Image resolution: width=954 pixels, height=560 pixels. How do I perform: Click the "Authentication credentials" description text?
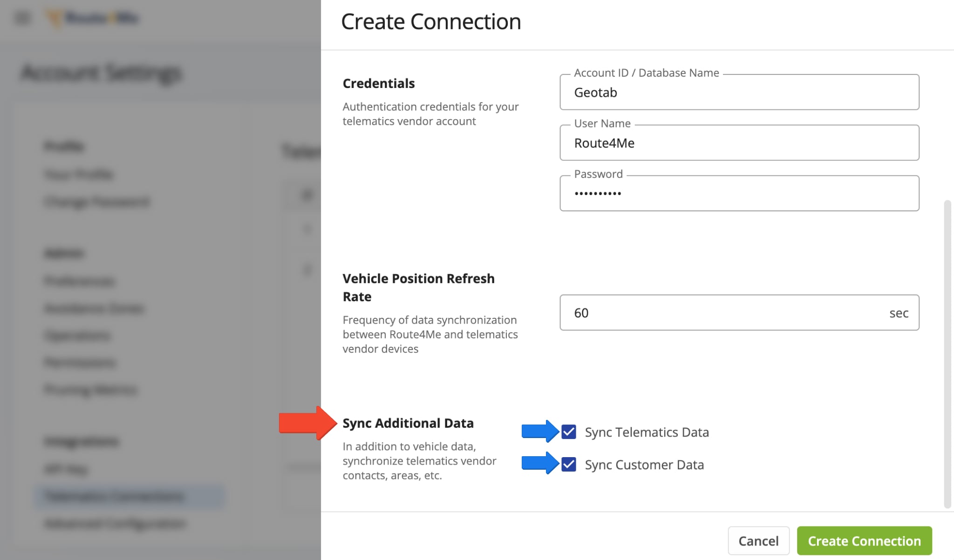[x=430, y=114]
